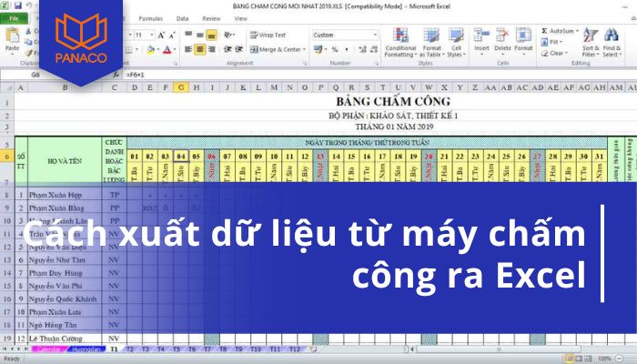Screen dimensions: 637x364
Task: Click the Orientation icon in the Alignment group
Action: pyautogui.click(x=229, y=35)
